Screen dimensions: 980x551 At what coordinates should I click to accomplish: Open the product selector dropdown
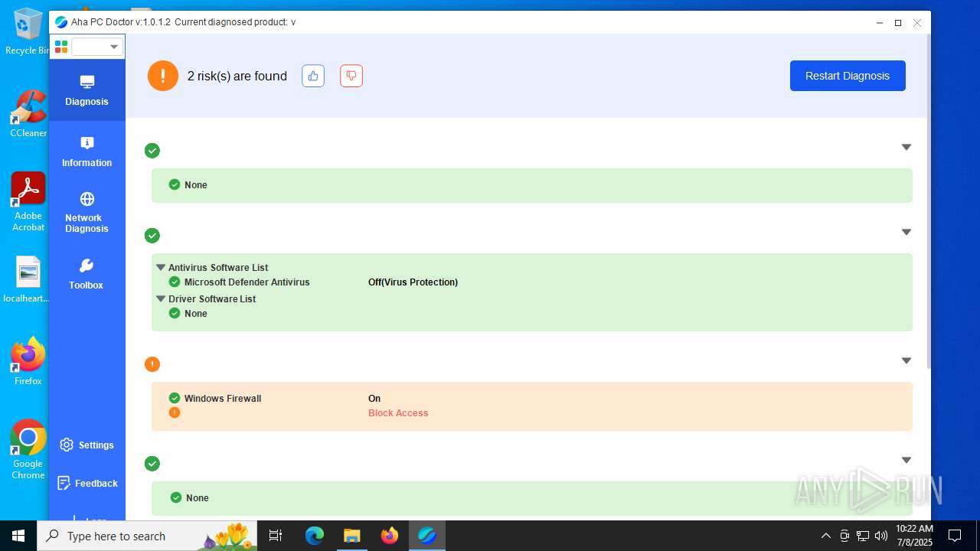[x=98, y=47]
